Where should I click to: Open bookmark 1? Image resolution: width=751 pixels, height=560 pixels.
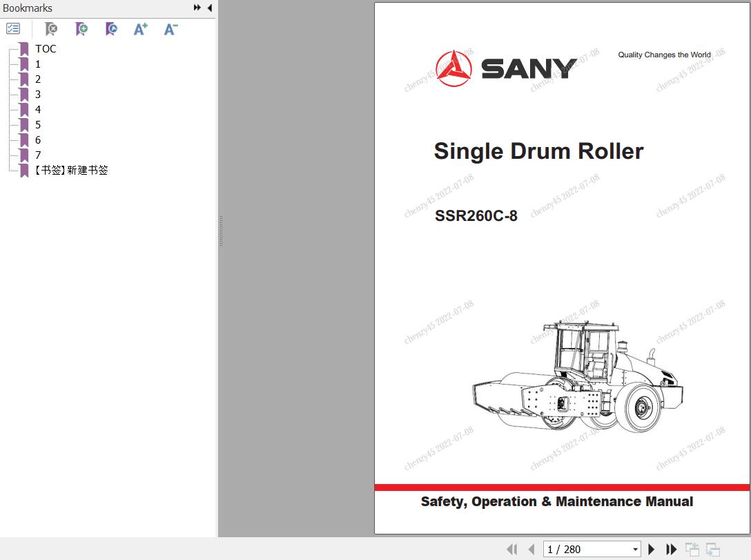[38, 64]
